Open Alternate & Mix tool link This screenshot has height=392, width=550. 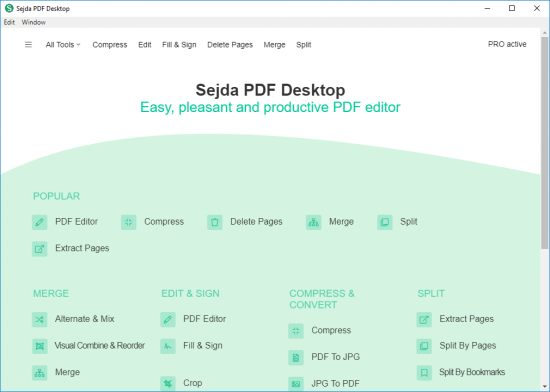point(85,319)
